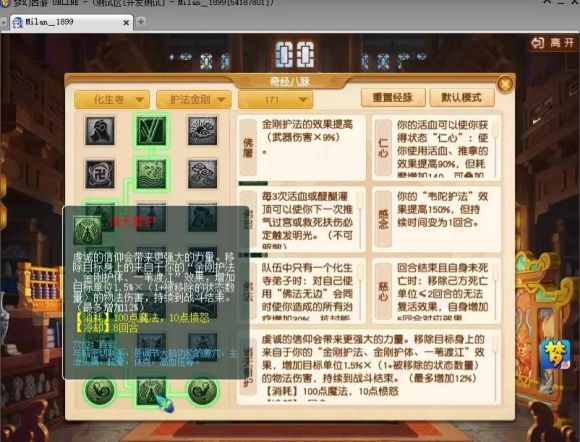The image size is (580, 442).
Task: Select the sun and cloud skill icon
Action: click(202, 131)
